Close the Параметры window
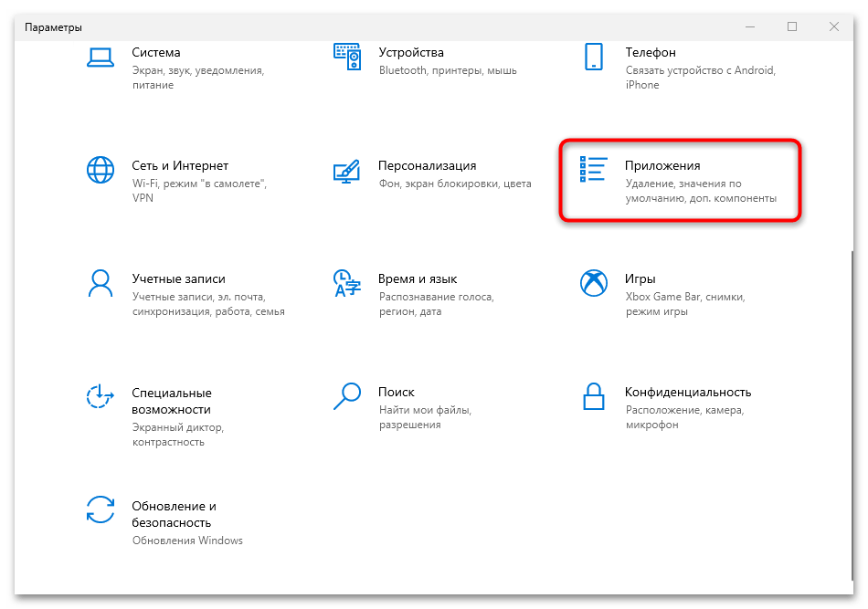Viewport: 868px width, 609px height. tap(833, 26)
